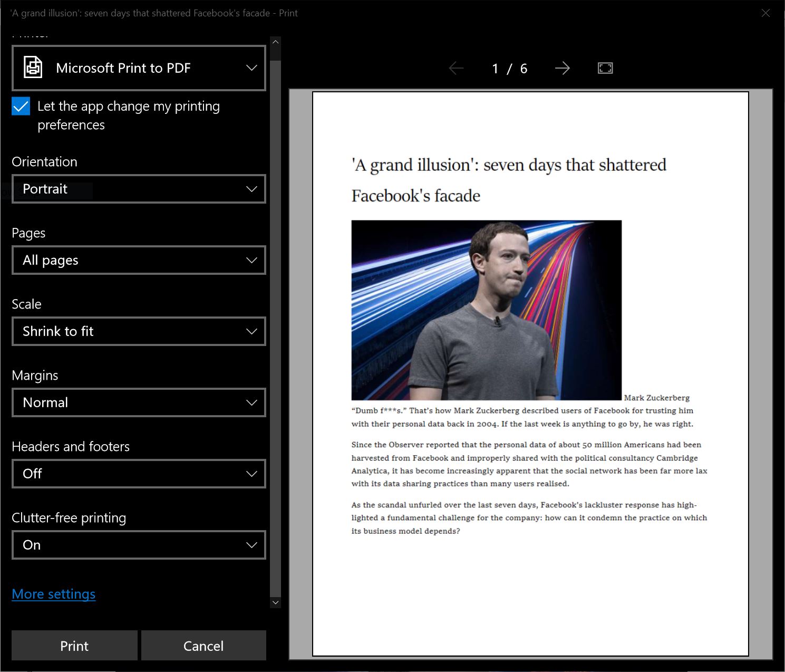Open the More settings link
Screen dimensions: 785x672
tap(54, 594)
